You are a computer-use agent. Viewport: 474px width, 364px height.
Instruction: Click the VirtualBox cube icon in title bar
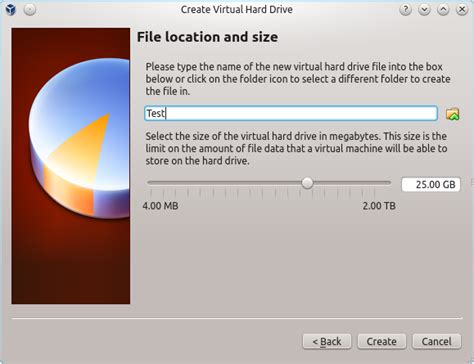10,9
